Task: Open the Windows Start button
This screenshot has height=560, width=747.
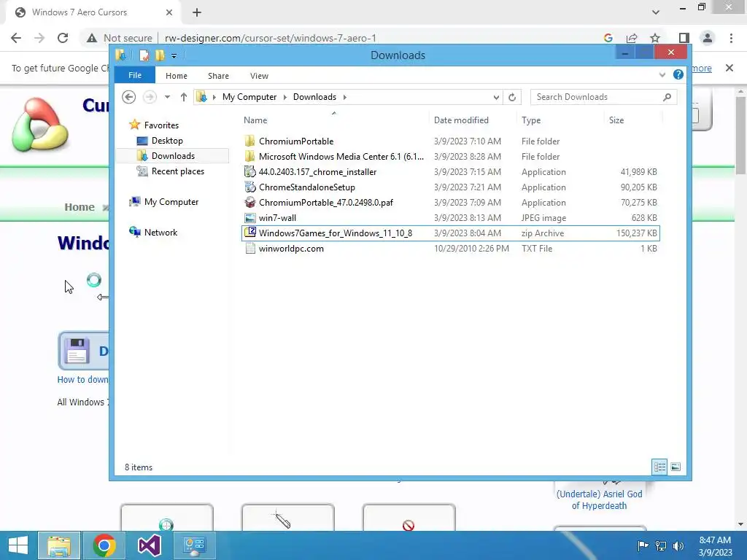Action: 18,545
